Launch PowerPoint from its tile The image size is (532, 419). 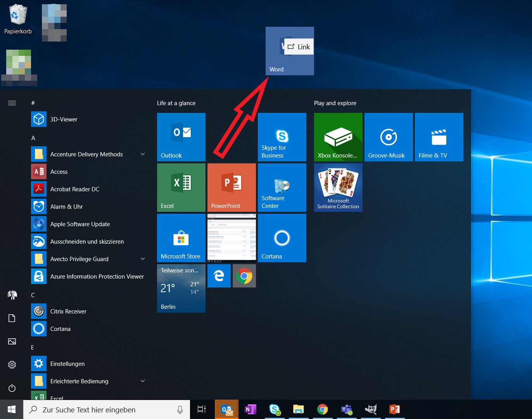point(231,187)
